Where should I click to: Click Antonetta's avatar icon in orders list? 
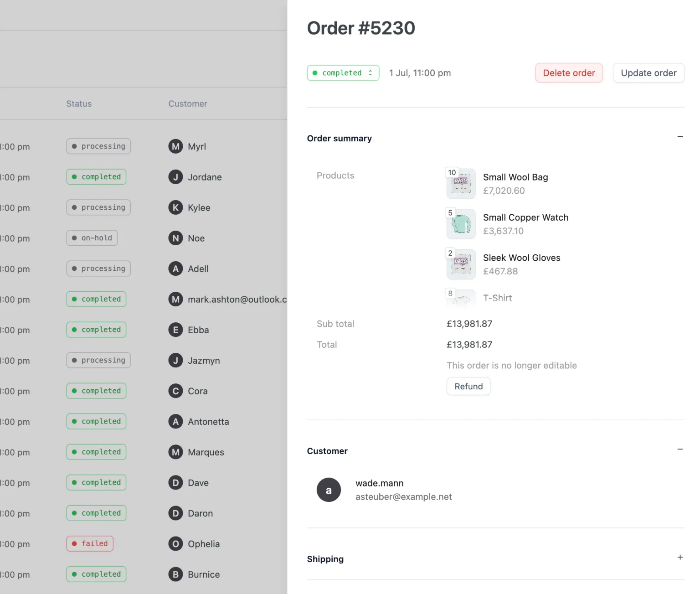pos(175,422)
